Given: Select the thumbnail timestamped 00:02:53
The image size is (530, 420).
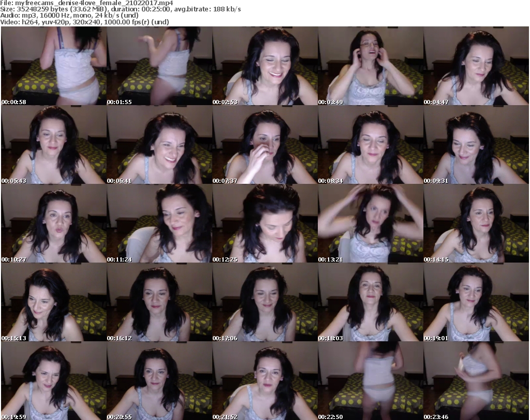Looking at the screenshot, I should [264, 66].
